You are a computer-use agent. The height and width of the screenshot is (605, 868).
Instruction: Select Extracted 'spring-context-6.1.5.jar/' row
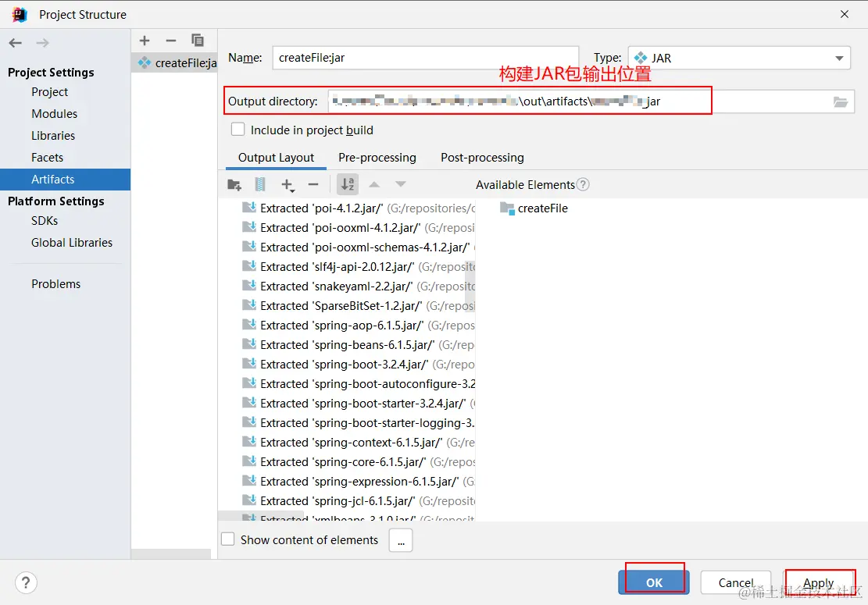click(x=359, y=443)
